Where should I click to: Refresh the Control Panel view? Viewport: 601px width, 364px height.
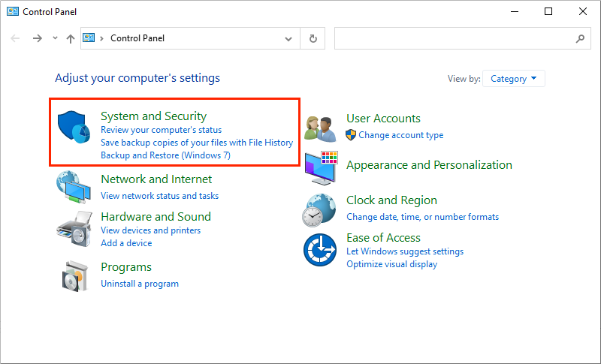coord(313,38)
